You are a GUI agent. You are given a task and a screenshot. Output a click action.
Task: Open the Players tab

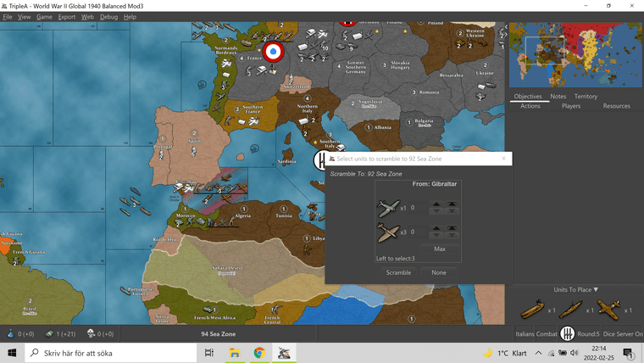571,106
